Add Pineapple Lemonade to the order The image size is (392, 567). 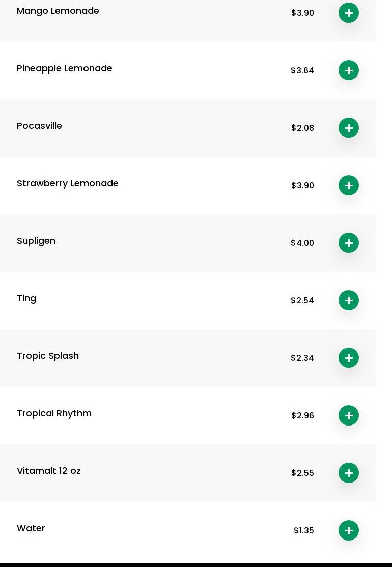coord(349,70)
